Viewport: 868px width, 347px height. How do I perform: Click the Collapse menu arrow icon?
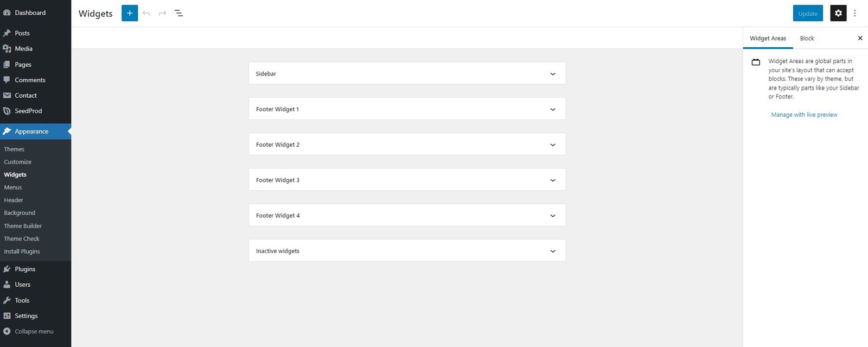[7, 331]
